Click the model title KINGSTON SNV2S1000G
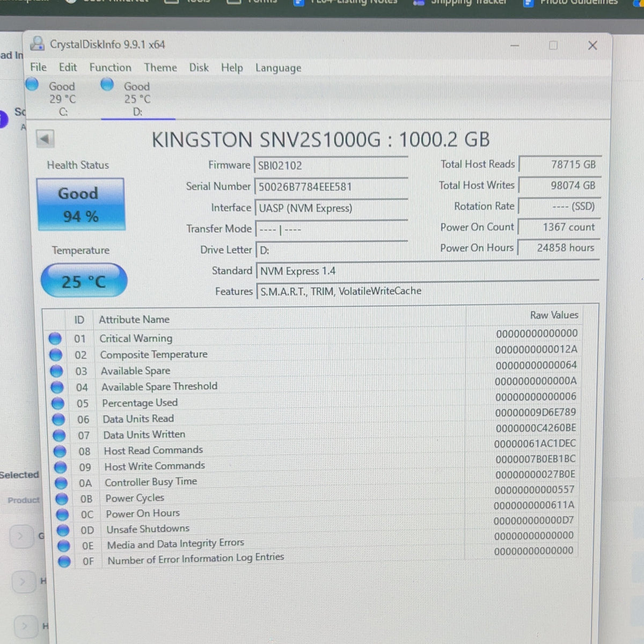Viewport: 644px width, 644px height. coord(266,140)
